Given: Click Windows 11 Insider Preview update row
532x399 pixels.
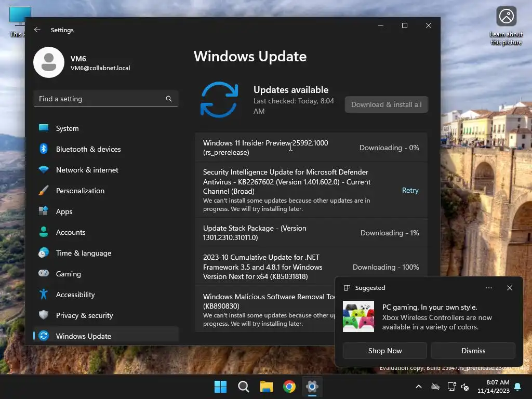Looking at the screenshot, I should (x=311, y=147).
